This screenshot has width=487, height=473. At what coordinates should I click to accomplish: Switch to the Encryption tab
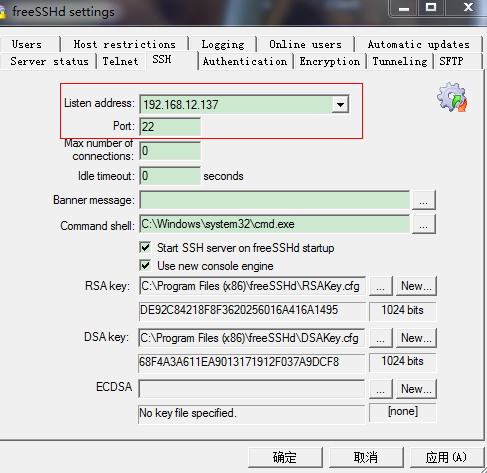coord(330,61)
